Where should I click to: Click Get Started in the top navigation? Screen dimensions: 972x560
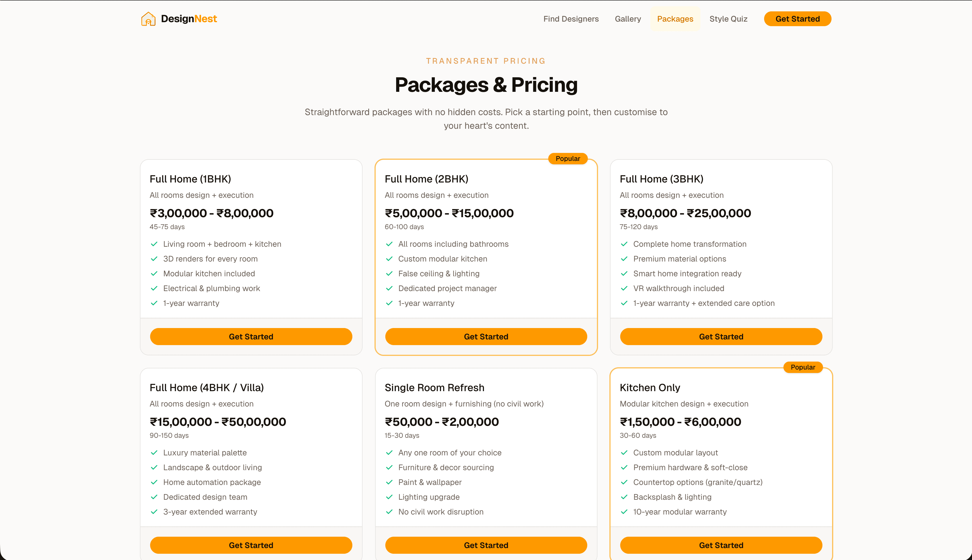click(x=797, y=18)
